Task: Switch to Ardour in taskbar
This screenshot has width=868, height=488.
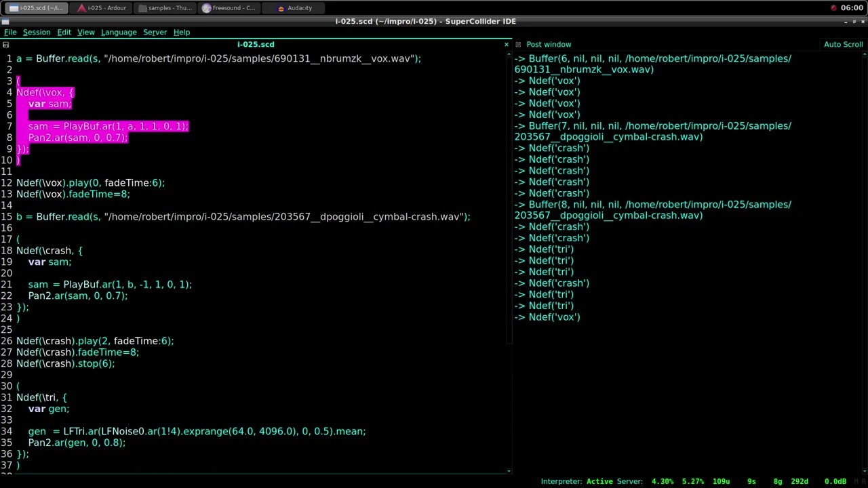Action: 101,8
